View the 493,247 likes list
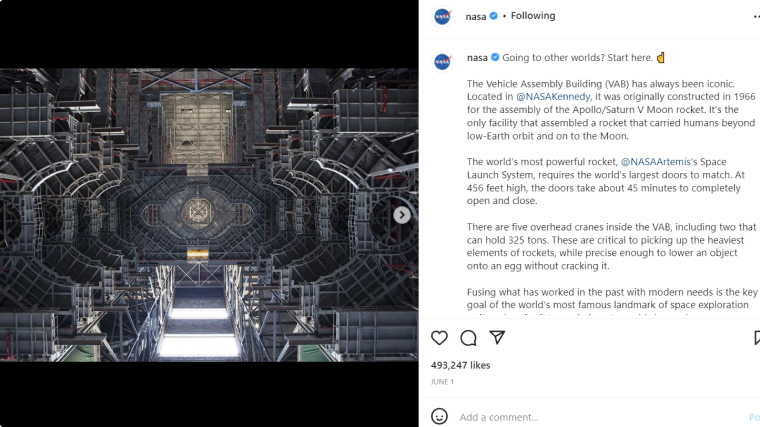This screenshot has height=427, width=760. (460, 365)
